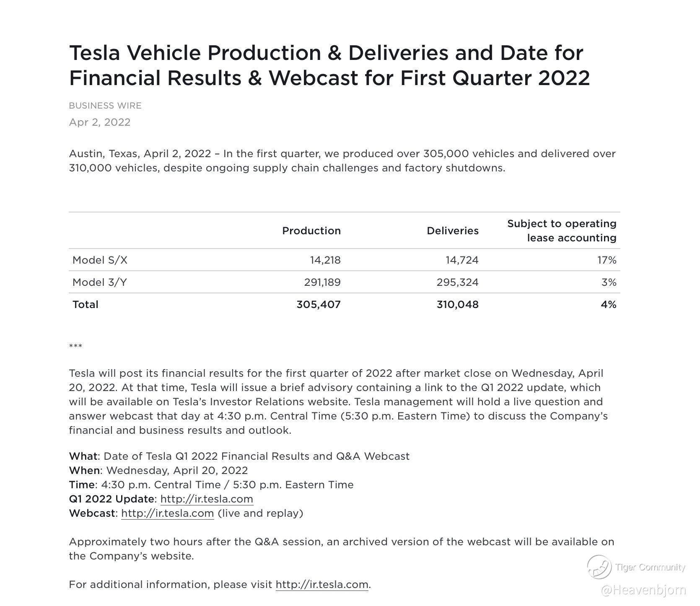
Task: Click Model 3/Y deliveries value 295,324
Action: (x=457, y=282)
